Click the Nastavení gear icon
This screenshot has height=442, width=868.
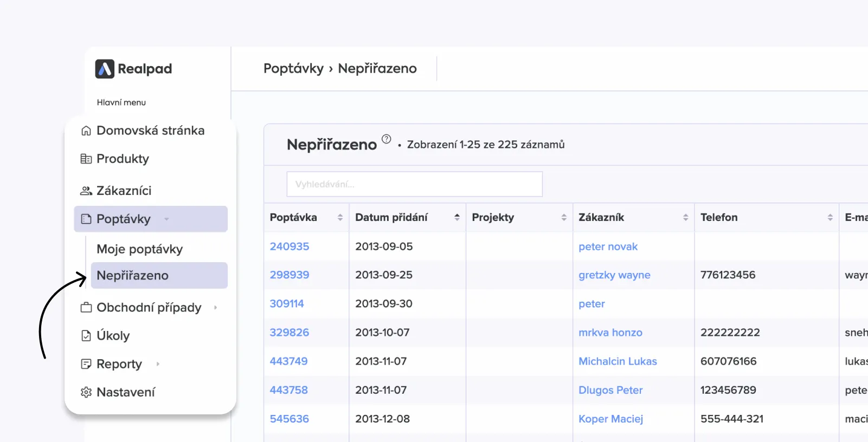[86, 392]
